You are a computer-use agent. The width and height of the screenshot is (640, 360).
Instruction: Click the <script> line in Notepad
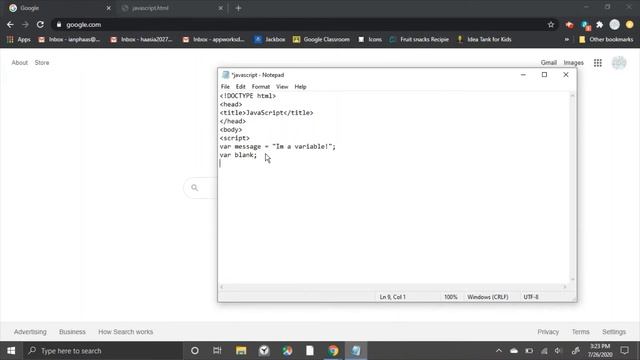235,138
